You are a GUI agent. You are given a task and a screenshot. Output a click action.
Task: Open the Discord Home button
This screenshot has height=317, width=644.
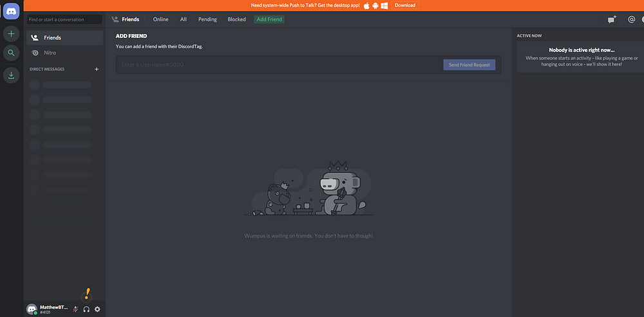tap(11, 11)
